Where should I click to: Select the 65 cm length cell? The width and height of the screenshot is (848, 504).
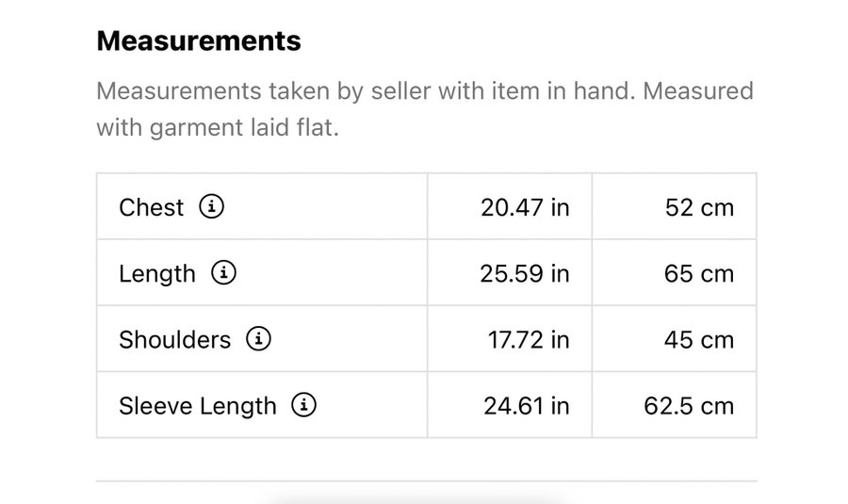(699, 274)
